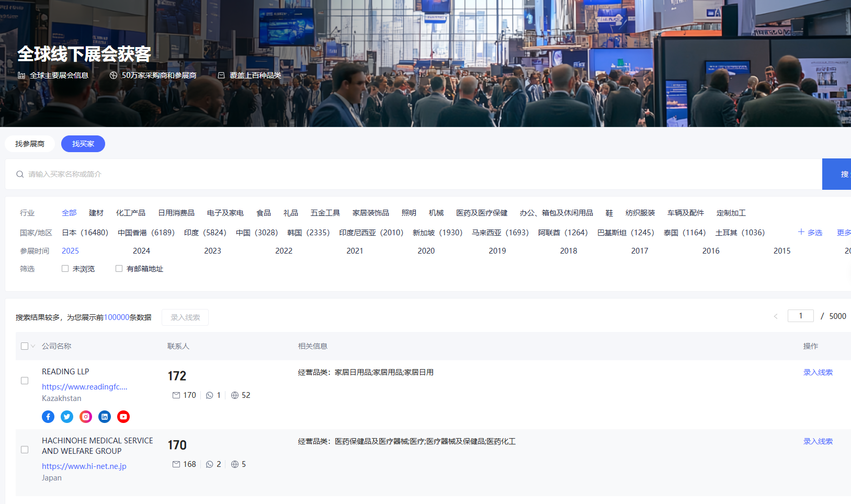Open READING LLP's Facebook page icon
The image size is (851, 504).
point(48,417)
